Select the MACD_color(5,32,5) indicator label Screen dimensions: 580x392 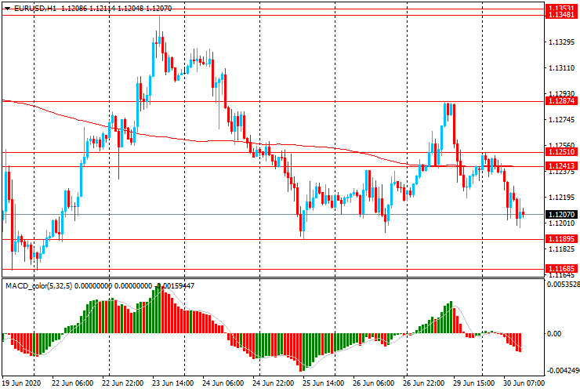(x=39, y=285)
